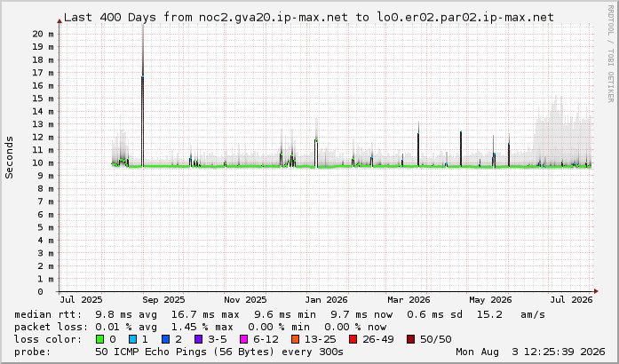Click the blue loss swatch 2

tap(165, 339)
